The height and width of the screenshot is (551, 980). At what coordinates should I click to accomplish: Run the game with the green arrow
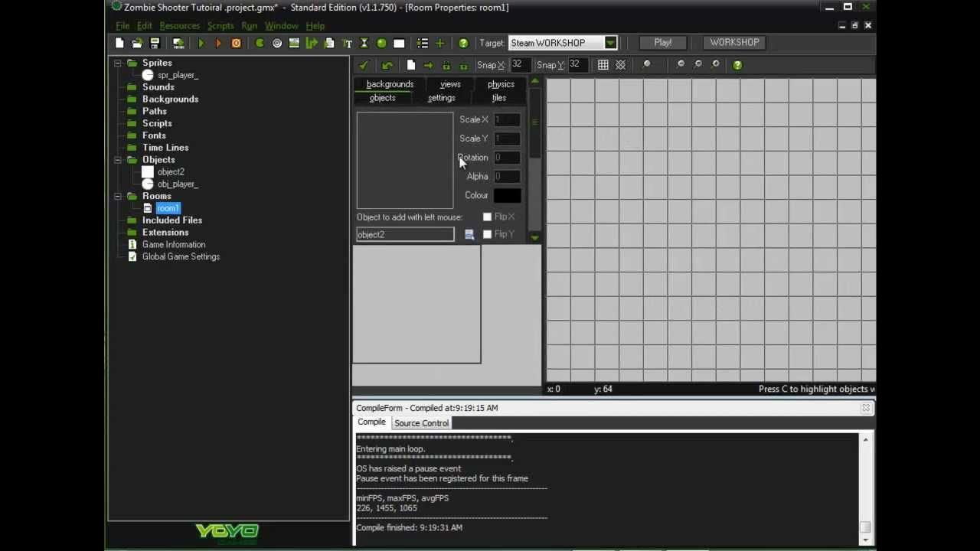(201, 44)
